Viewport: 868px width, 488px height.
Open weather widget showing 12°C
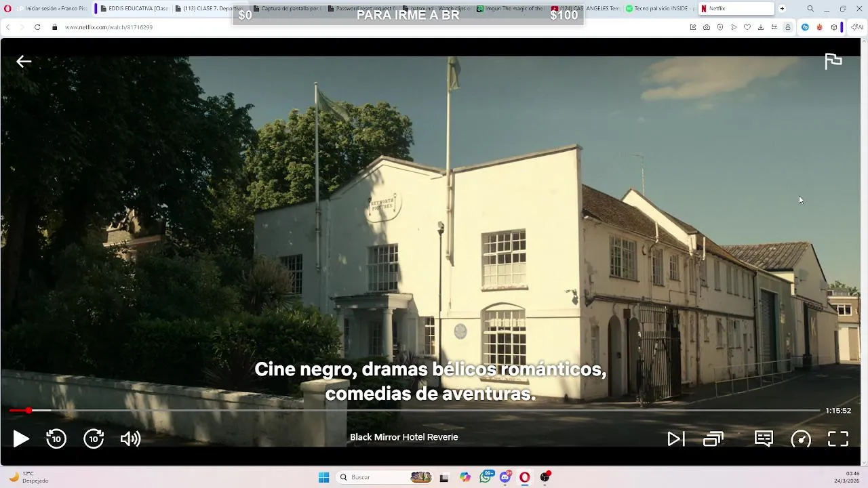[x=28, y=477]
